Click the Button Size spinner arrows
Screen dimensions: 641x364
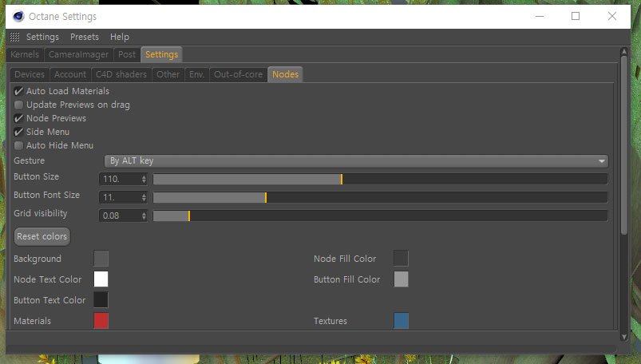click(144, 179)
